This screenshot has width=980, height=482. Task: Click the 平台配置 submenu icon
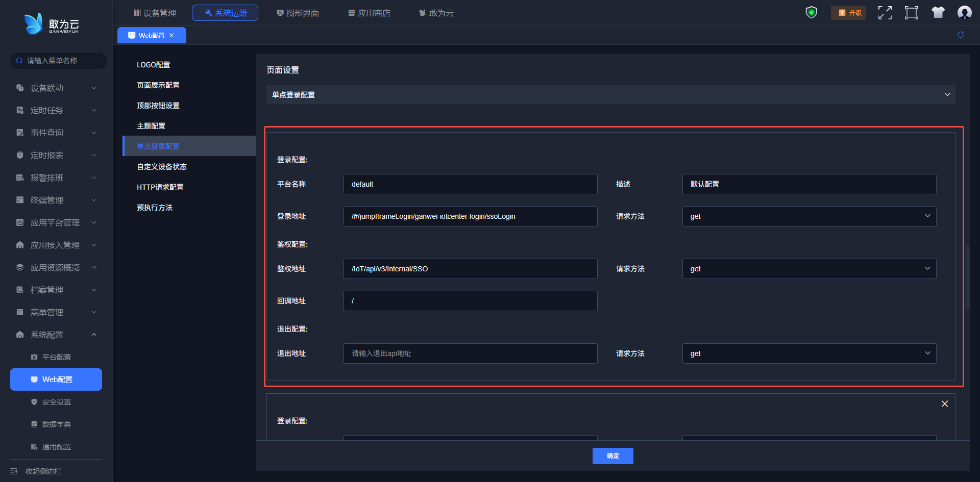[x=34, y=357]
